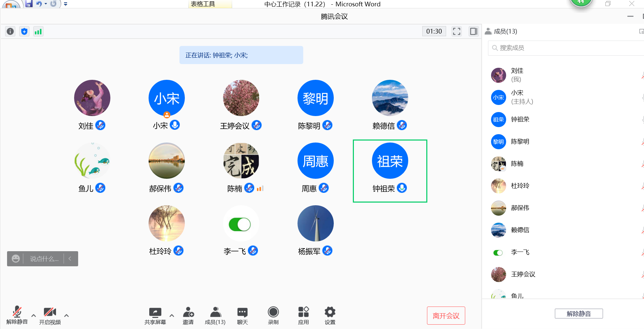This screenshot has width=644, height=329.
Task: Click 刘佳's muted mic icon in grid
Action: (x=100, y=125)
